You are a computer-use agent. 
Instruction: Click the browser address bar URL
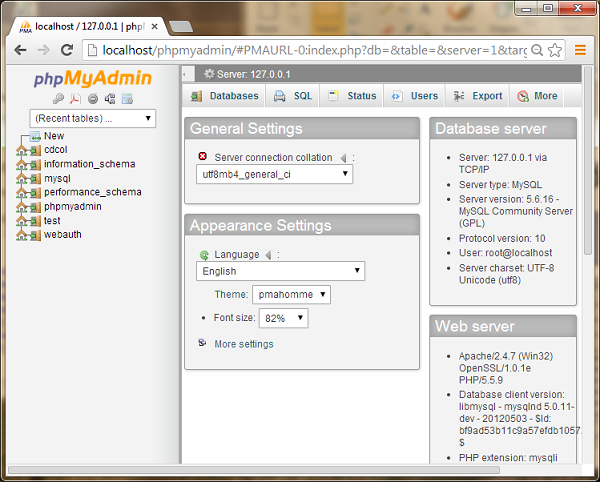(314, 50)
